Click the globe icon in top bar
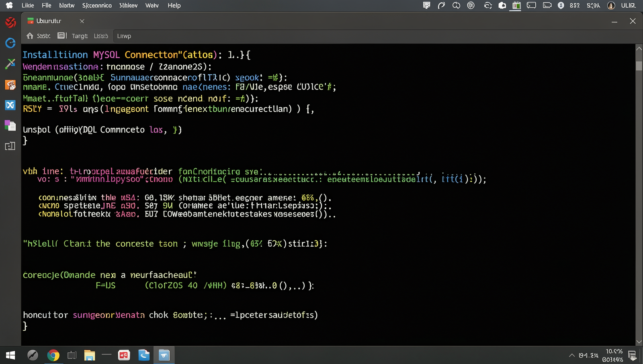 pos(471,5)
